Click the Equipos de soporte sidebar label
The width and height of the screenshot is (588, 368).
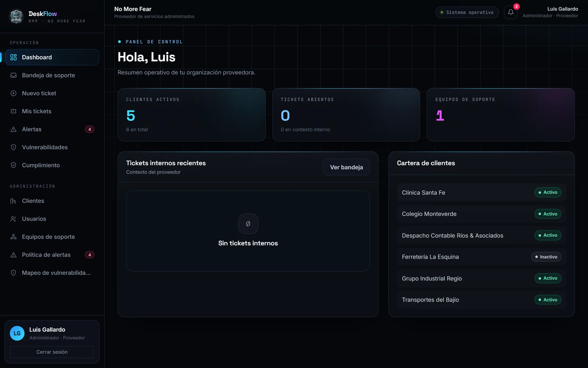tap(49, 237)
